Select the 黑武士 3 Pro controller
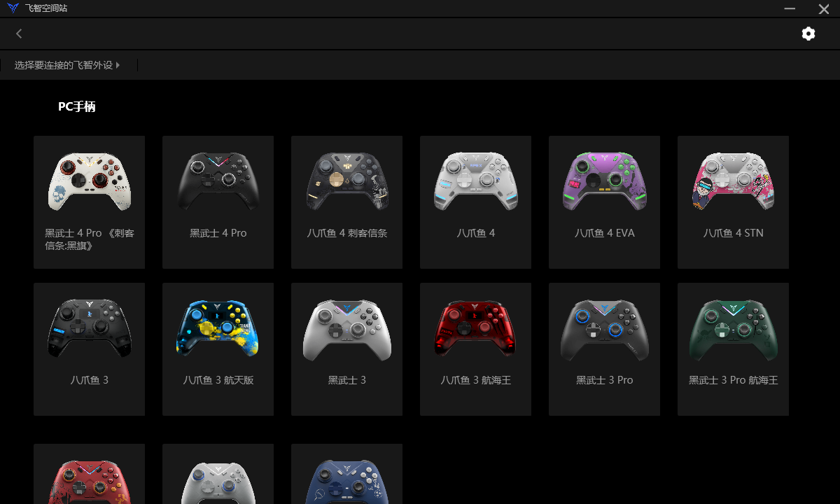 pos(604,349)
